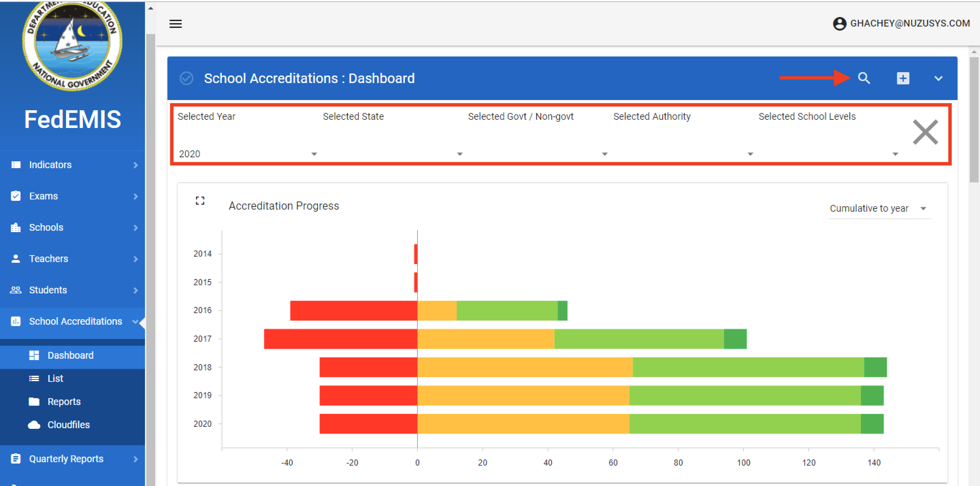Open the accreditations List page

(x=55, y=378)
